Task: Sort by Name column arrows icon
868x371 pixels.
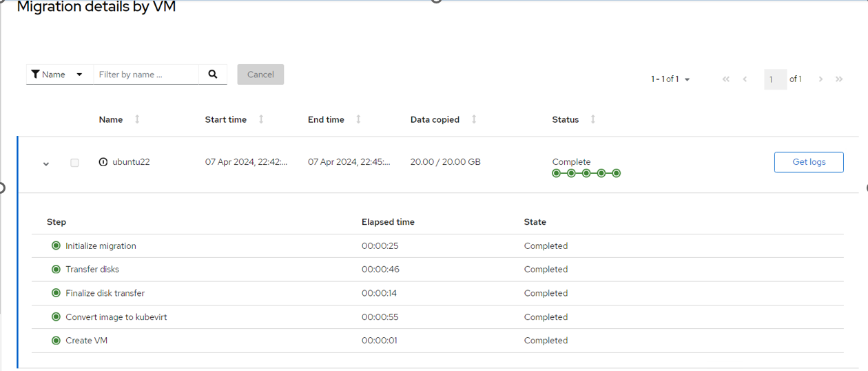Action: coord(137,119)
